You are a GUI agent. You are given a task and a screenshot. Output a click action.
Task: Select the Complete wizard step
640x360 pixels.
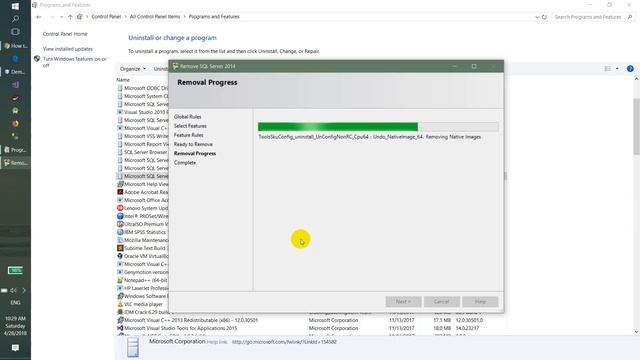click(185, 163)
